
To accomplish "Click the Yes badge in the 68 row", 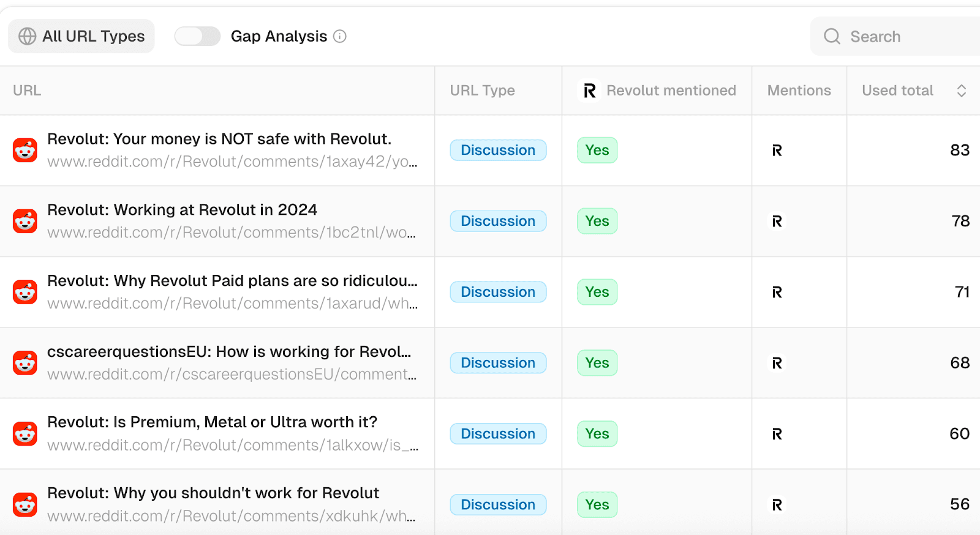I will coord(597,363).
